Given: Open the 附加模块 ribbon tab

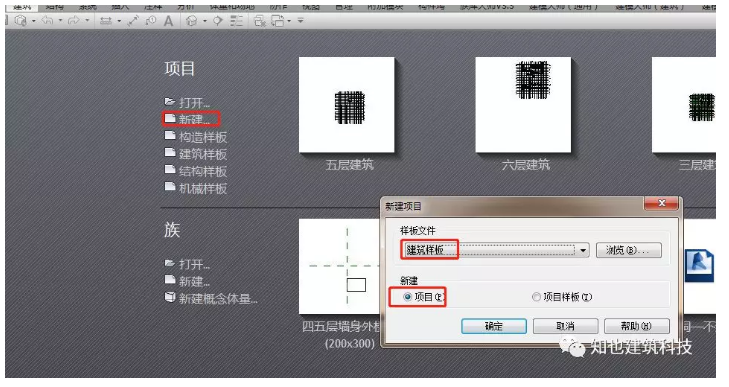Looking at the screenshot, I should (384, 7).
